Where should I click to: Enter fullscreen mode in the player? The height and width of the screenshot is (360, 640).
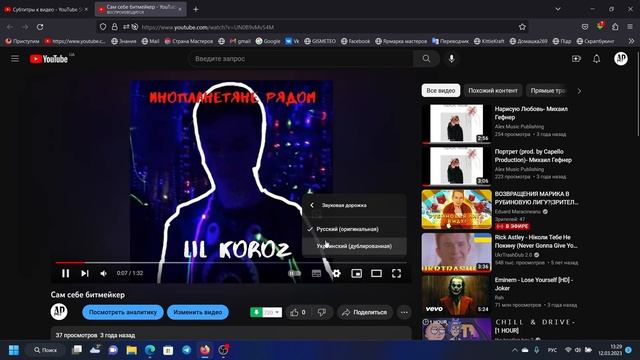[396, 273]
